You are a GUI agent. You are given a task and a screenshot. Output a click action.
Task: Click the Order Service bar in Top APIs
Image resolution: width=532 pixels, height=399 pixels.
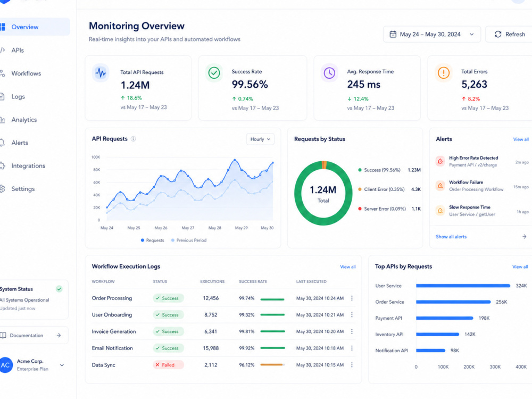tap(453, 302)
